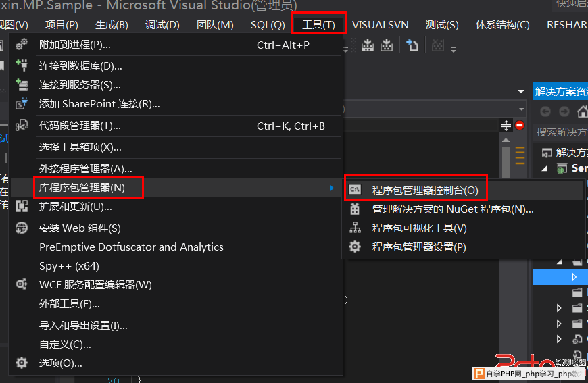
Task: Click the package visualizer hierarchy icon
Action: point(355,228)
